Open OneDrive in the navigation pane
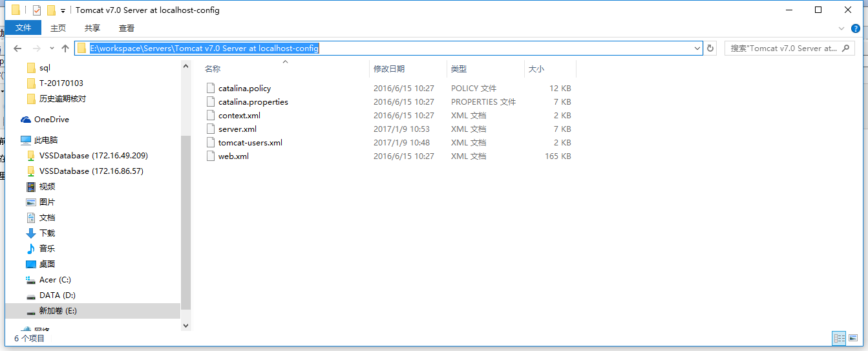 click(x=52, y=120)
